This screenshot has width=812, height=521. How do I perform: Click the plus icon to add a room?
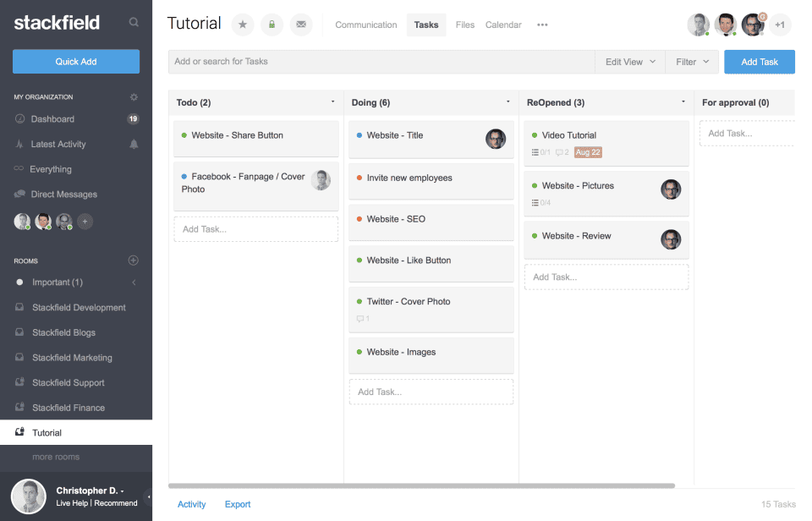click(x=133, y=260)
